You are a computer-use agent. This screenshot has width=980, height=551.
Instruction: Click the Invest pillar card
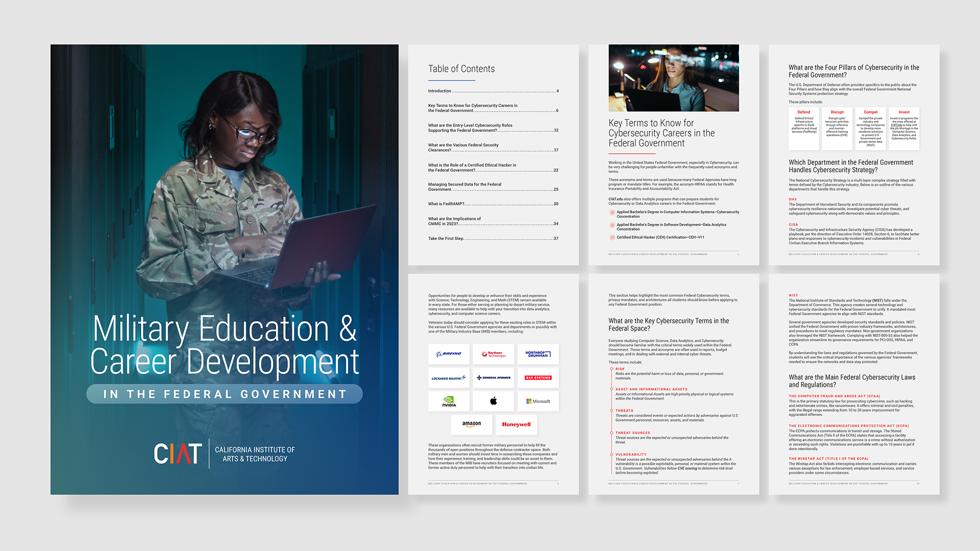click(x=903, y=129)
